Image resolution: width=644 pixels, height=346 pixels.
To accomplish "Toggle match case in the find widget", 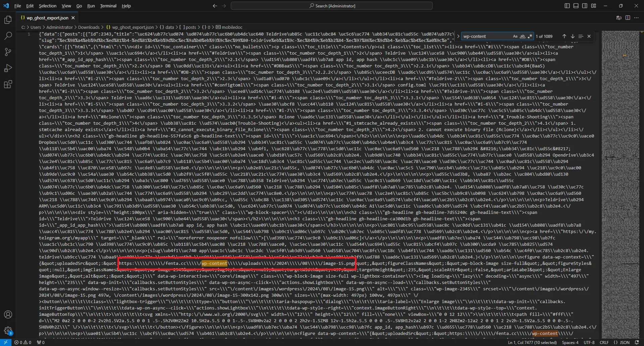I will 516,36.
